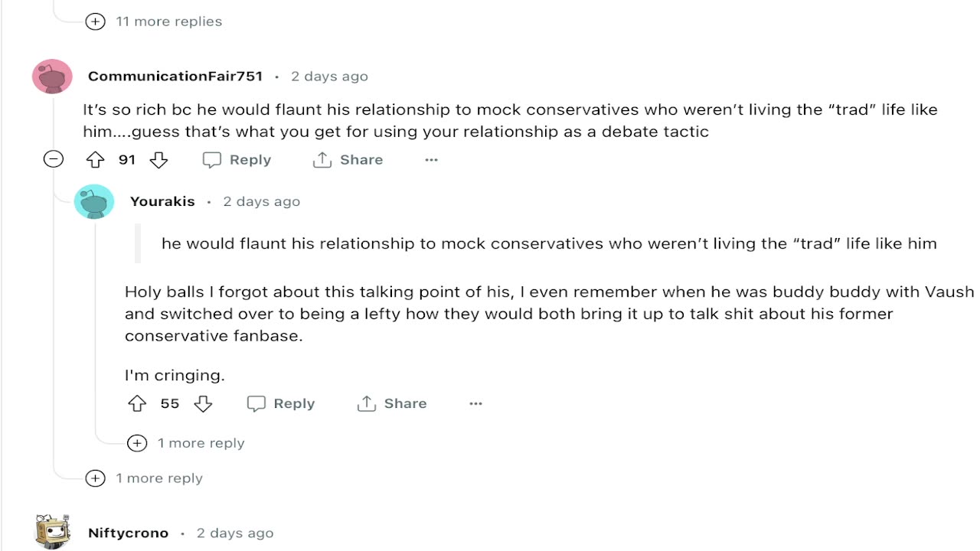Open CommunicationFair751 username profile
The width and height of the screenshot is (980, 551).
coord(175,77)
